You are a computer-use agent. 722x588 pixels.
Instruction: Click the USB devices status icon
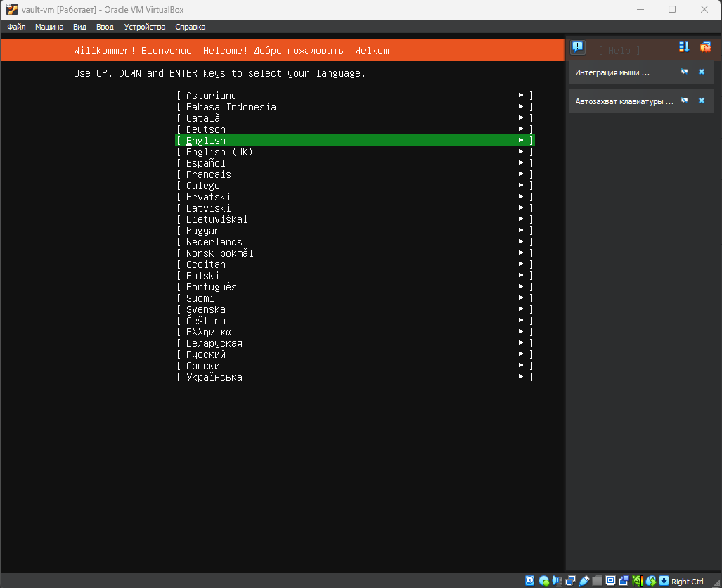[x=584, y=581]
